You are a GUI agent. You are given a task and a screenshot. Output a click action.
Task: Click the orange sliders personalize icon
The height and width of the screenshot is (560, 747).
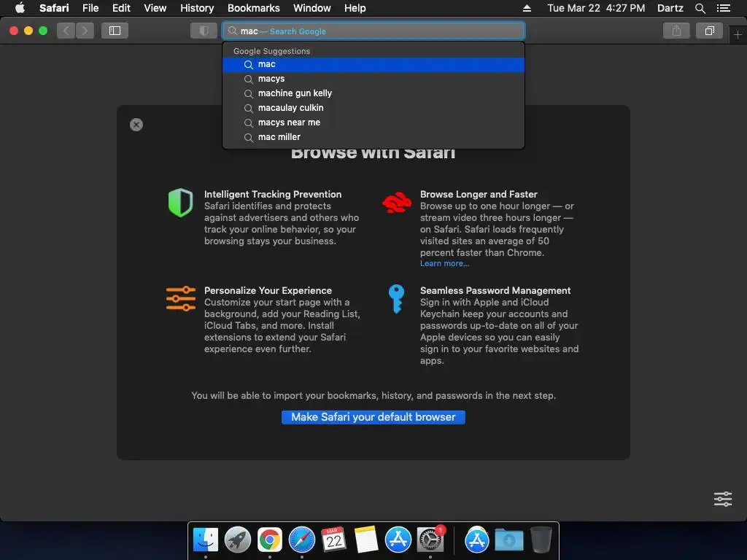coord(181,299)
